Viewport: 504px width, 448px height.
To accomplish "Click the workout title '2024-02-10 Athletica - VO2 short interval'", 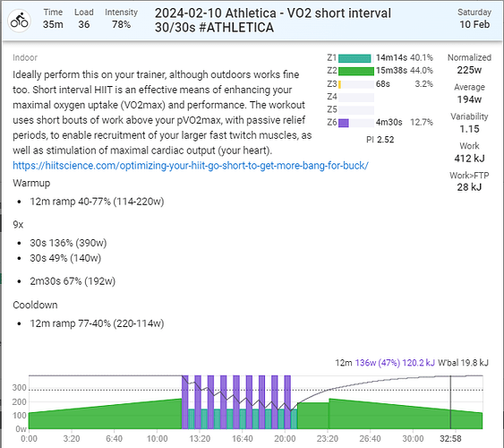I will [x=273, y=13].
